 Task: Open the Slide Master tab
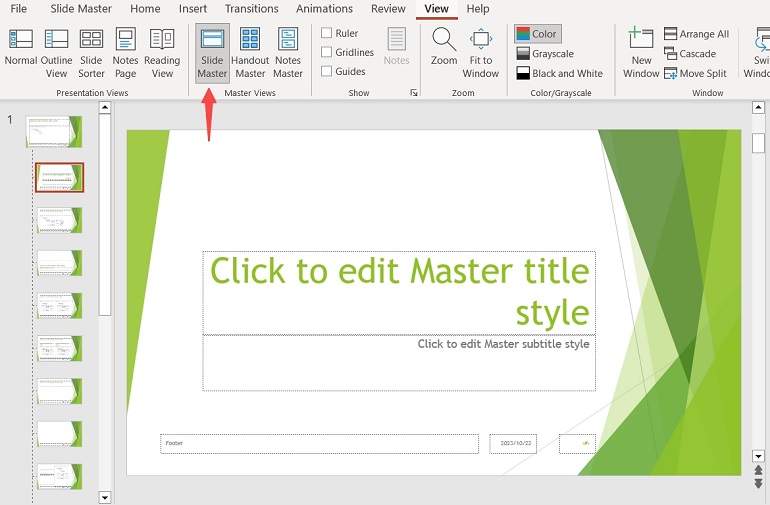pyautogui.click(x=81, y=9)
